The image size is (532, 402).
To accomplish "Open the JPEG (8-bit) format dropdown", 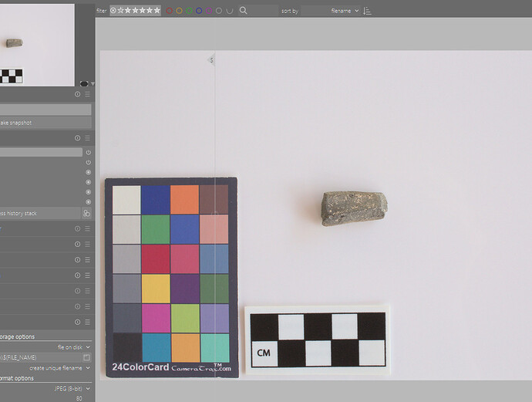I will pyautogui.click(x=69, y=389).
